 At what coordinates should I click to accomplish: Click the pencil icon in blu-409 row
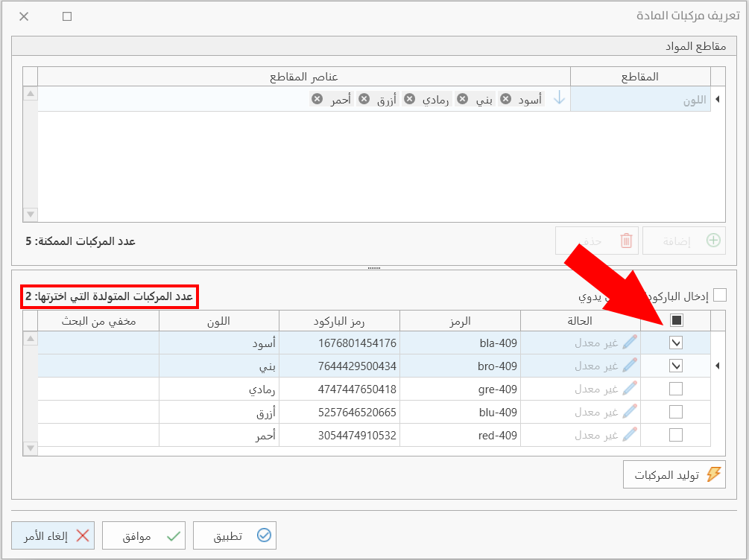tap(630, 412)
